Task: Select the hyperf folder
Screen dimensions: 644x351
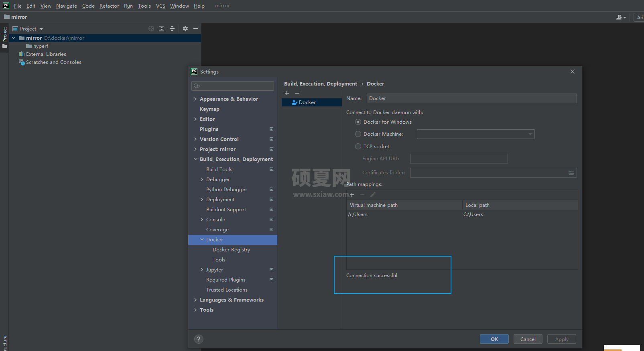Action: coord(41,46)
